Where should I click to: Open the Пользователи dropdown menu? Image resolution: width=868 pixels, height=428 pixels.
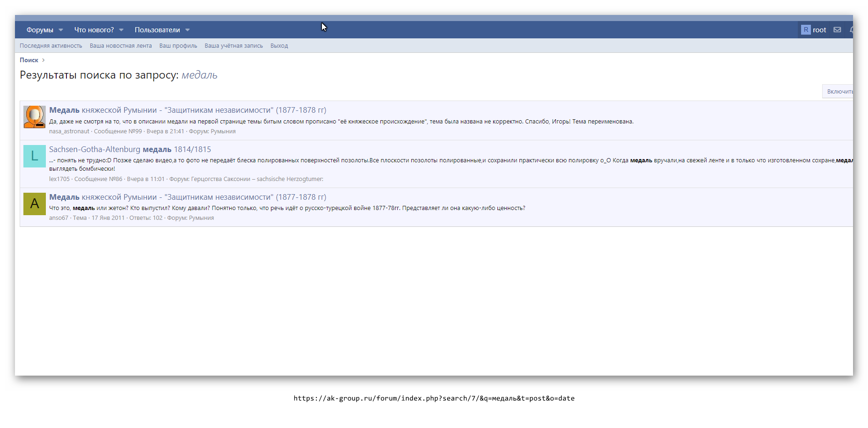(x=187, y=29)
